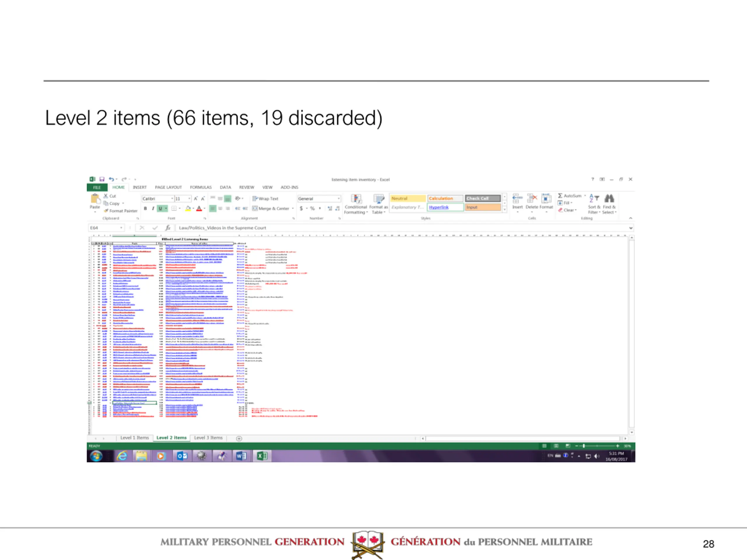Increase indent in Alignment group
Screen dimensions: 747x560
[245, 209]
